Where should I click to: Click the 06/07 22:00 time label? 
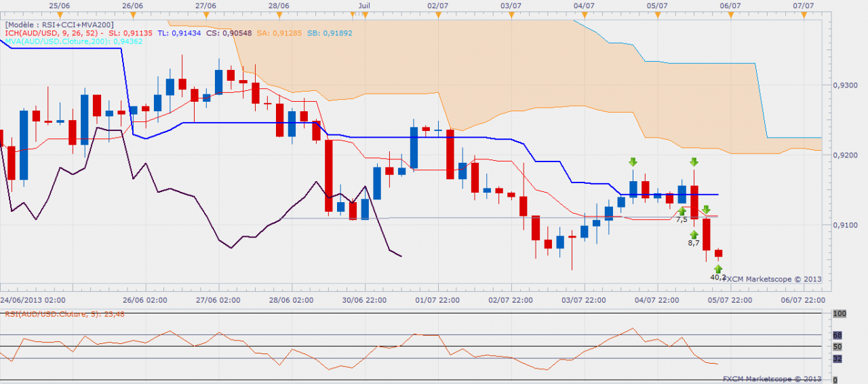tap(804, 299)
